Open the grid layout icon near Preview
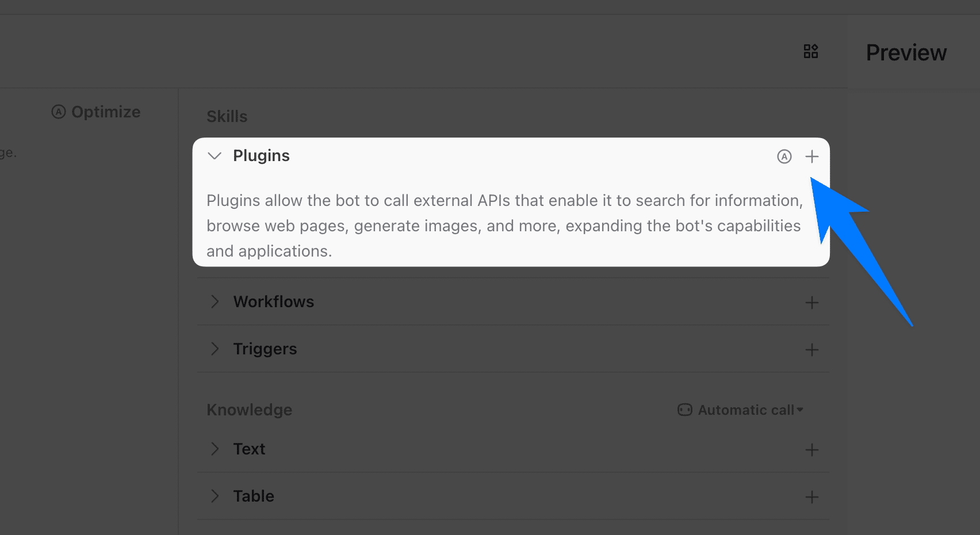 coord(811,52)
